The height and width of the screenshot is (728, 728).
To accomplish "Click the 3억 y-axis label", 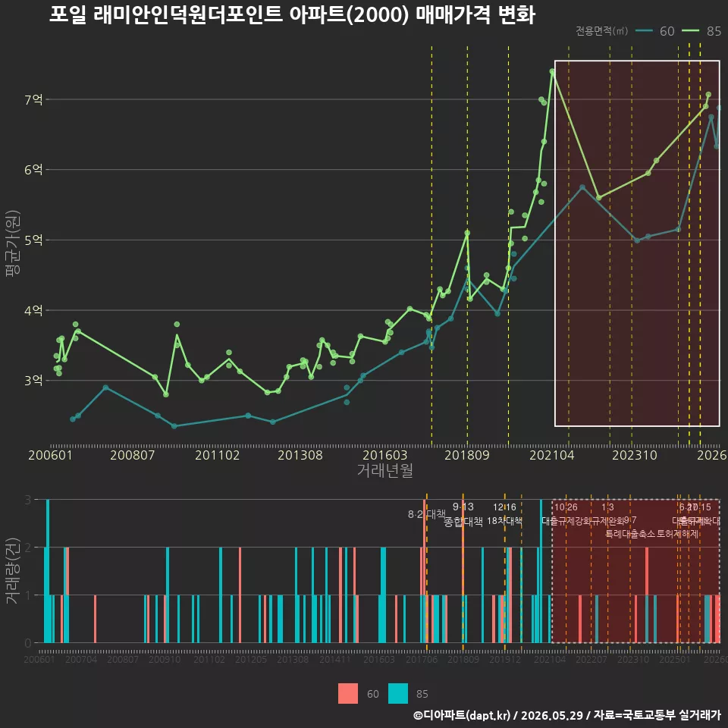I will (33, 380).
